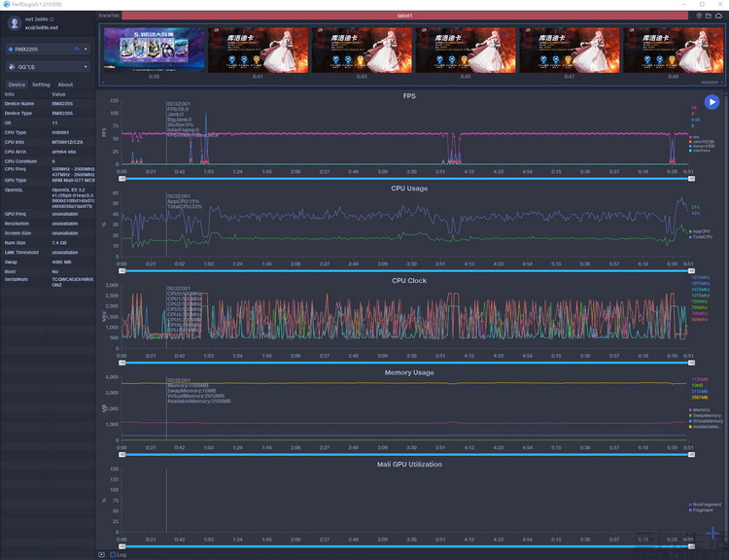
Task: Select the SceneTab tab
Action: click(x=109, y=16)
